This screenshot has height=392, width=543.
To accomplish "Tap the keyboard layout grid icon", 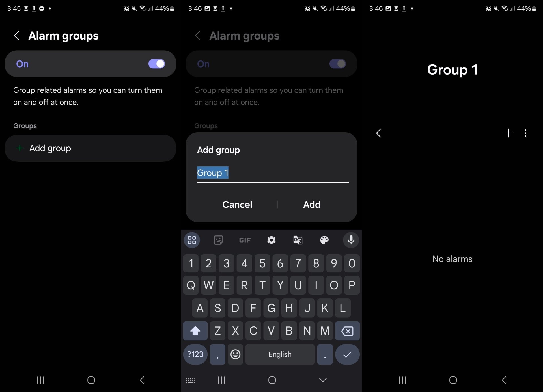I will click(x=193, y=240).
